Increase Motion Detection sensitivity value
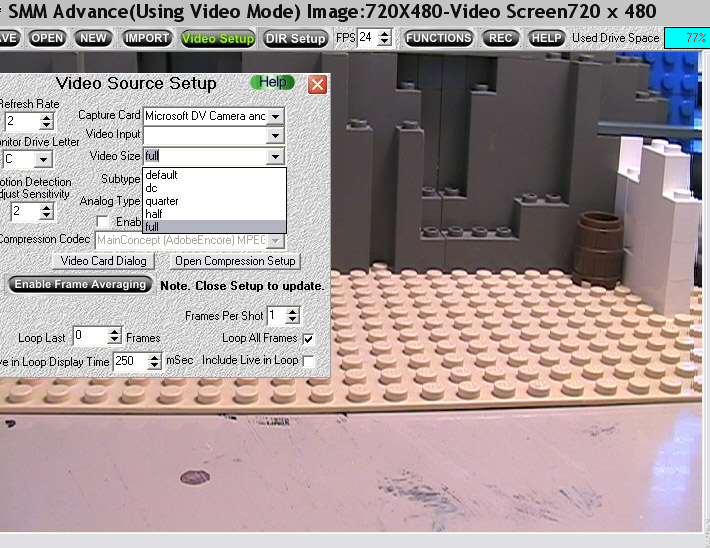Image resolution: width=710 pixels, height=548 pixels. coord(46,207)
